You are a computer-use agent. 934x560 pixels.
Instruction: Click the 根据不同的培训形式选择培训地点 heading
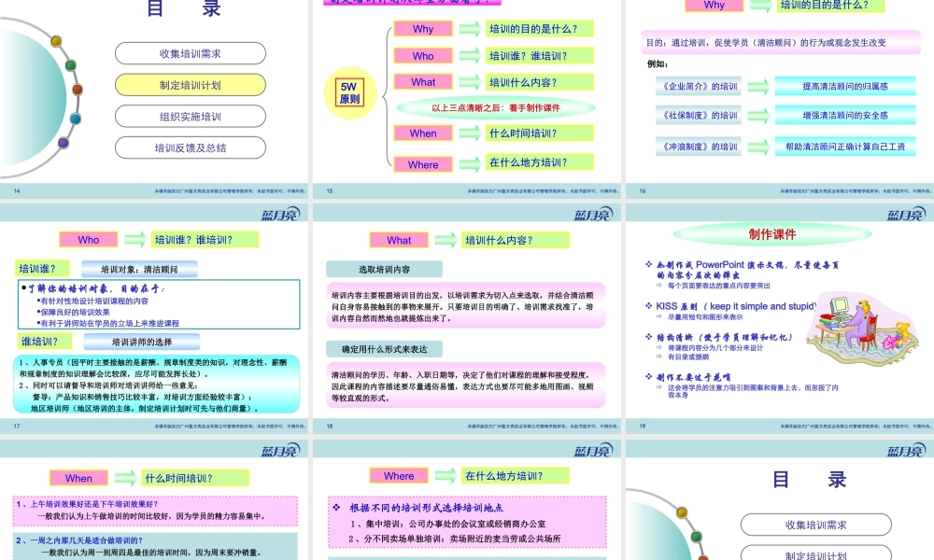pos(425,508)
